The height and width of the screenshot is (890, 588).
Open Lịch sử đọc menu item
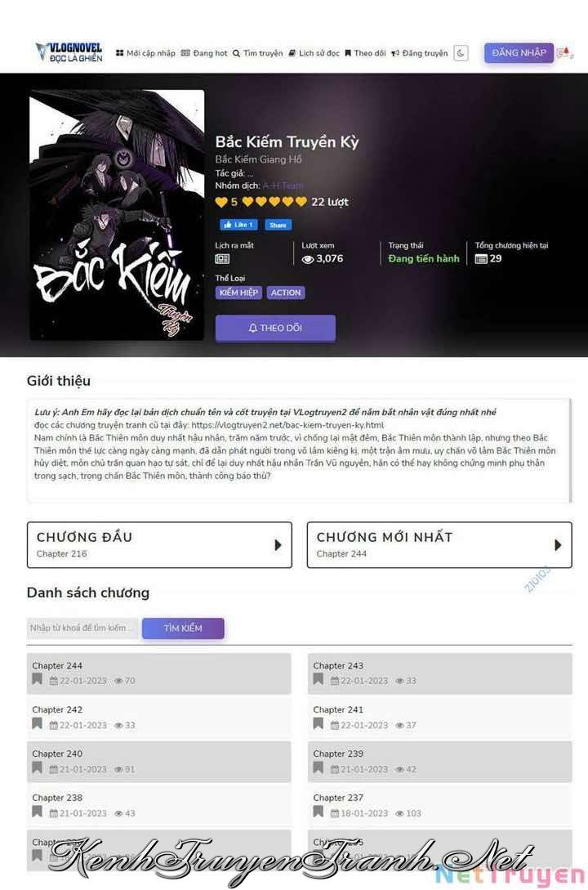[314, 53]
